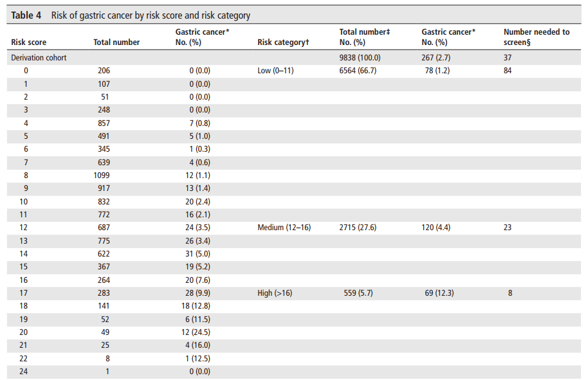Click the 1099 total number cell
Screen dimensions: 588x380
point(102,176)
